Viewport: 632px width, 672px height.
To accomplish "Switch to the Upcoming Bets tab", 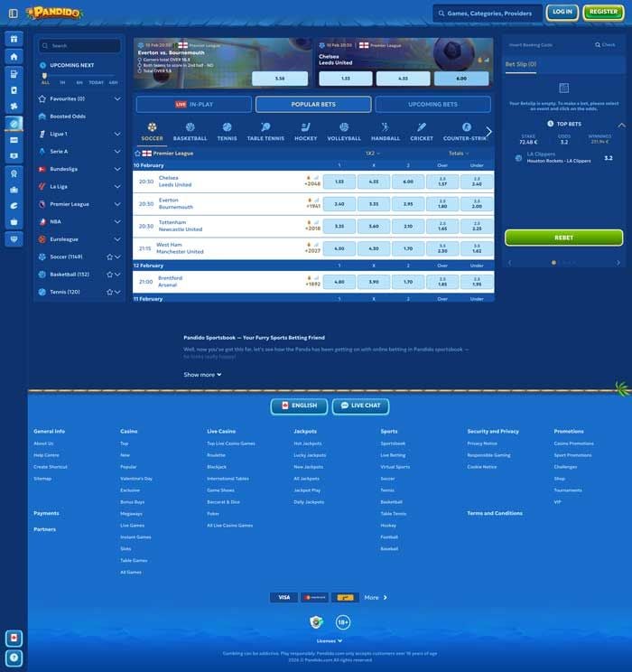I will [432, 105].
